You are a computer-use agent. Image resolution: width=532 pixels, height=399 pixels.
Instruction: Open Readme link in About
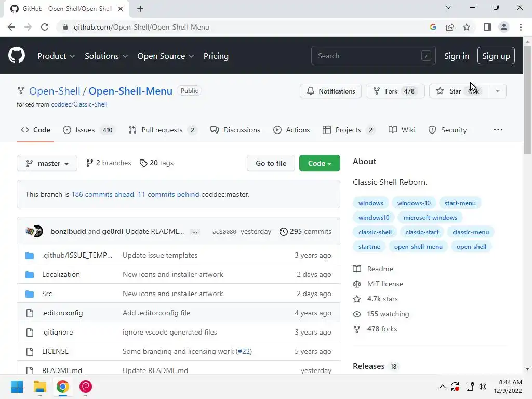pyautogui.click(x=373, y=269)
